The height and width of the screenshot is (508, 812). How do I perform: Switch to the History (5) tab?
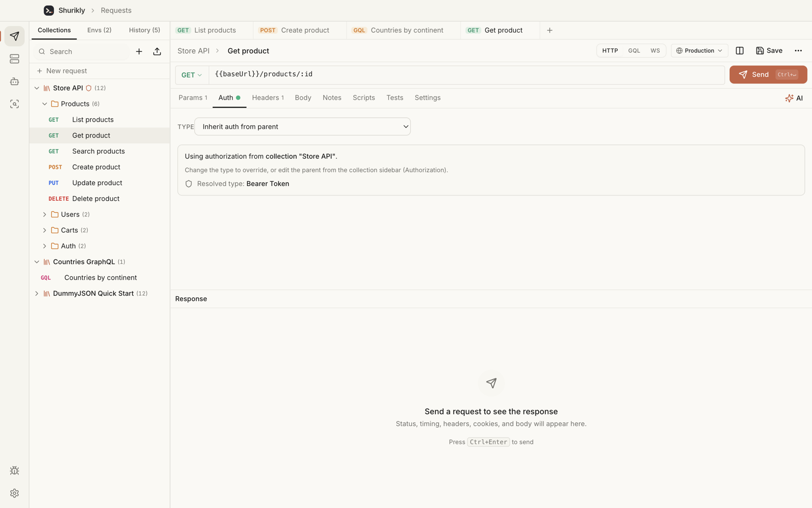click(145, 30)
